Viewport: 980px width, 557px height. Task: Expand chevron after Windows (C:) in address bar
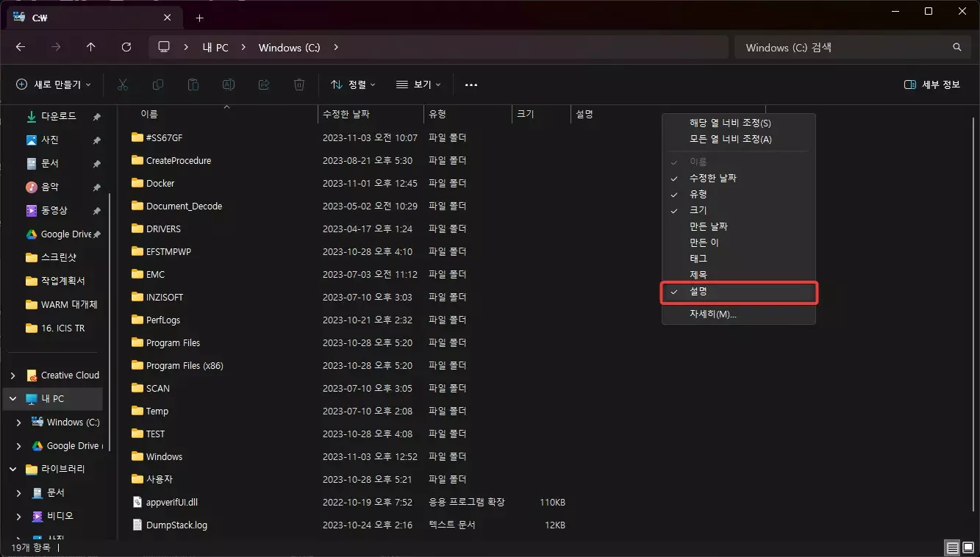pyautogui.click(x=336, y=47)
